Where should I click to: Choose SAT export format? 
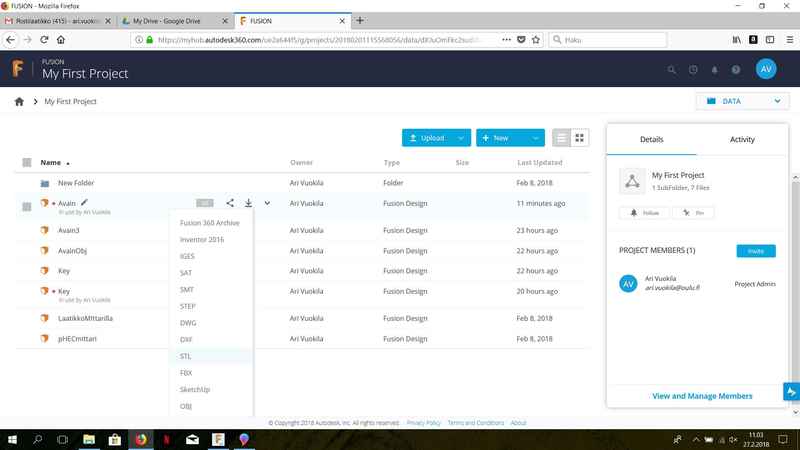[186, 273]
